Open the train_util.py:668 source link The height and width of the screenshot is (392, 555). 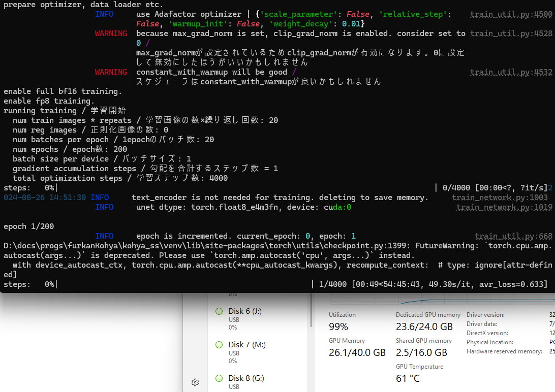click(x=514, y=236)
